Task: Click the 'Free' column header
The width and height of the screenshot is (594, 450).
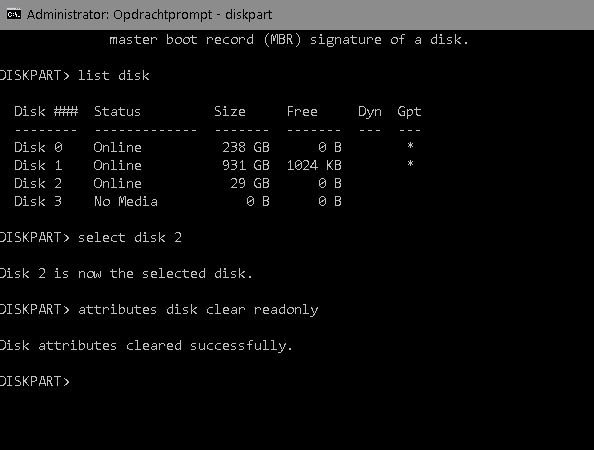Action: [302, 111]
